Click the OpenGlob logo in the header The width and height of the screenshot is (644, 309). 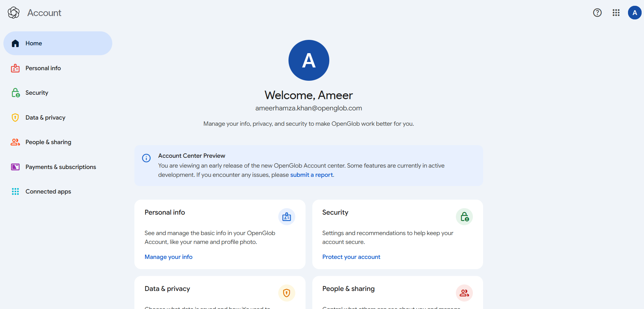(x=13, y=12)
